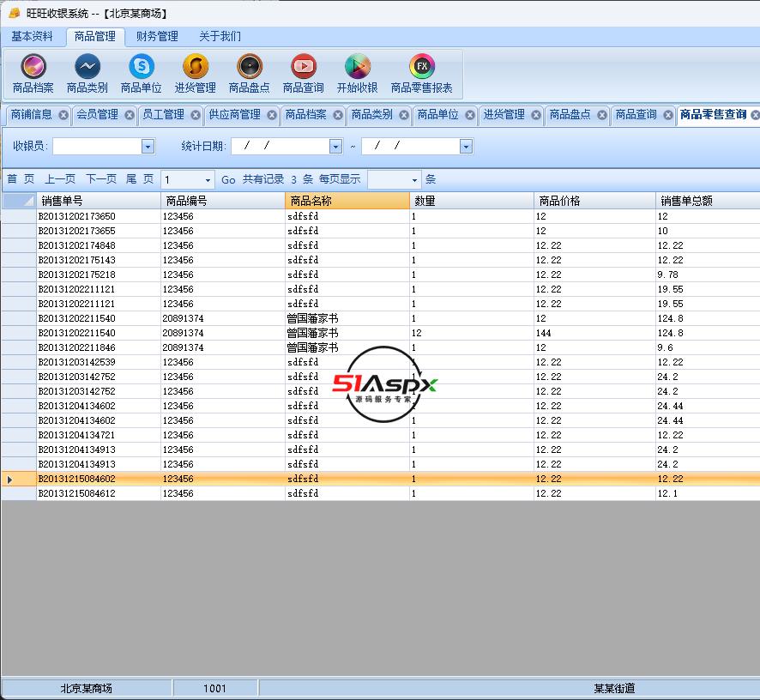
Task: Start the 开始收银 cashier tool
Action: tap(357, 74)
